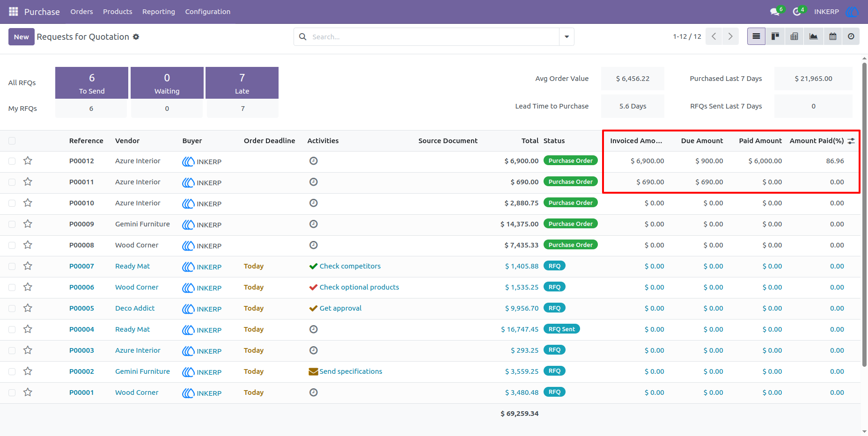Open the apps grid menu icon
Screen dimensions: 868x436
[14, 12]
